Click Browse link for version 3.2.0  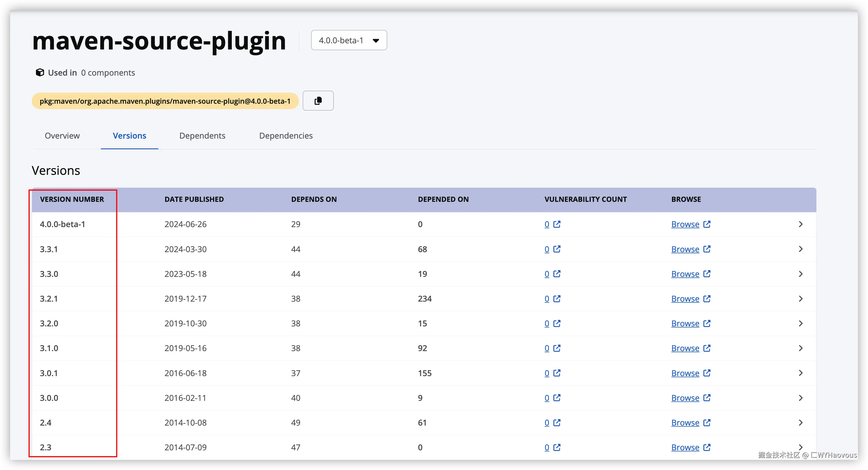[685, 323]
